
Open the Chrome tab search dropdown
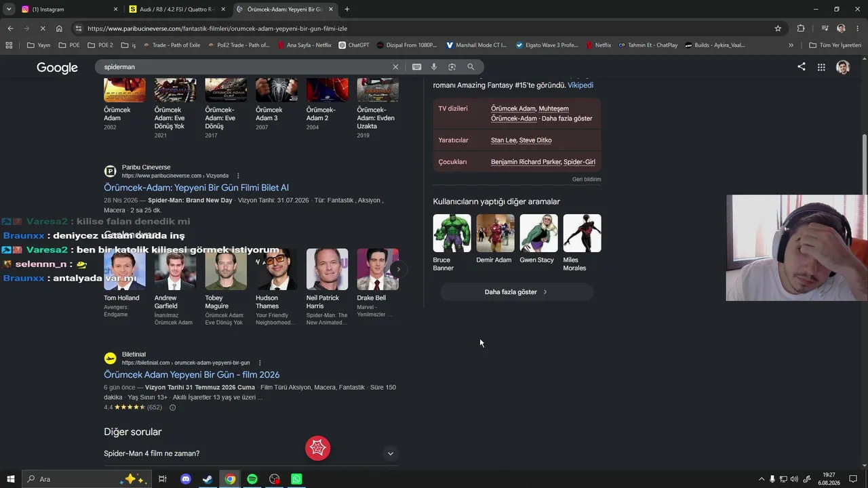coord(9,9)
